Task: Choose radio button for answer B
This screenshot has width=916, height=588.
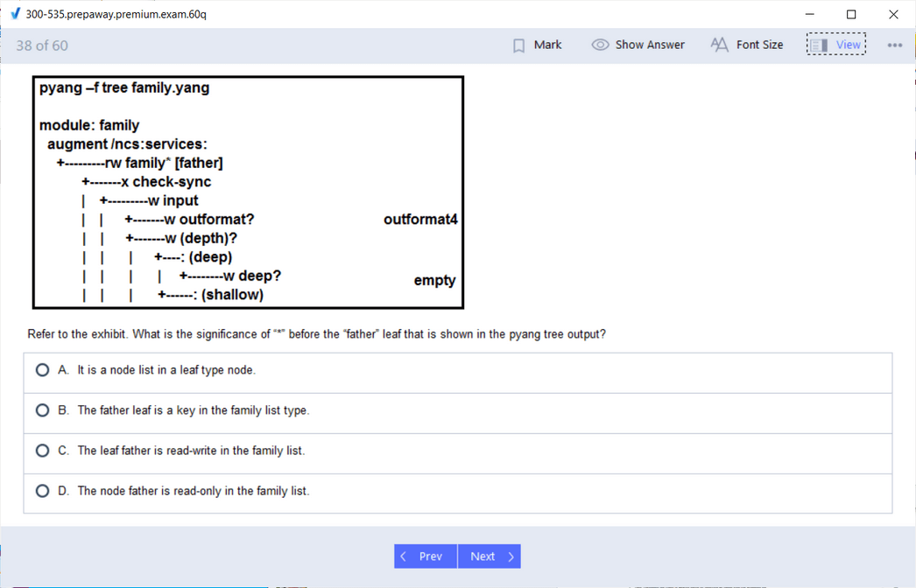Action: (42, 410)
